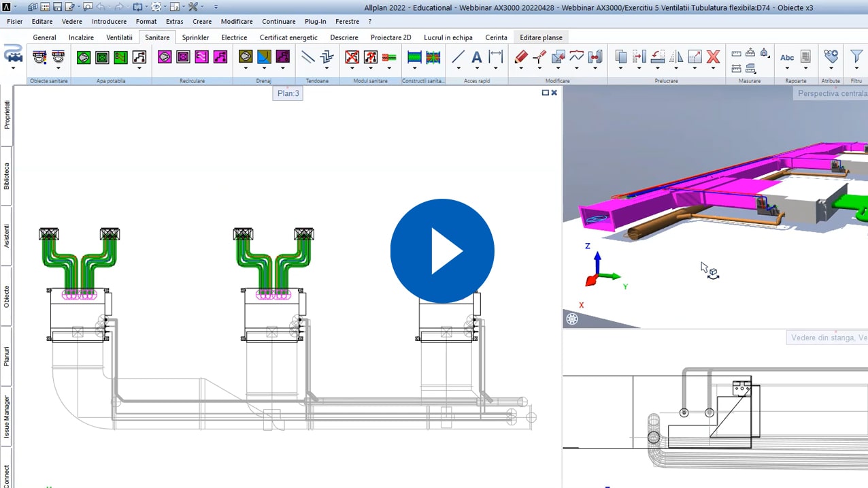This screenshot has height=488, width=868.
Task: Open the Proprietati side panel
Action: [x=7, y=114]
